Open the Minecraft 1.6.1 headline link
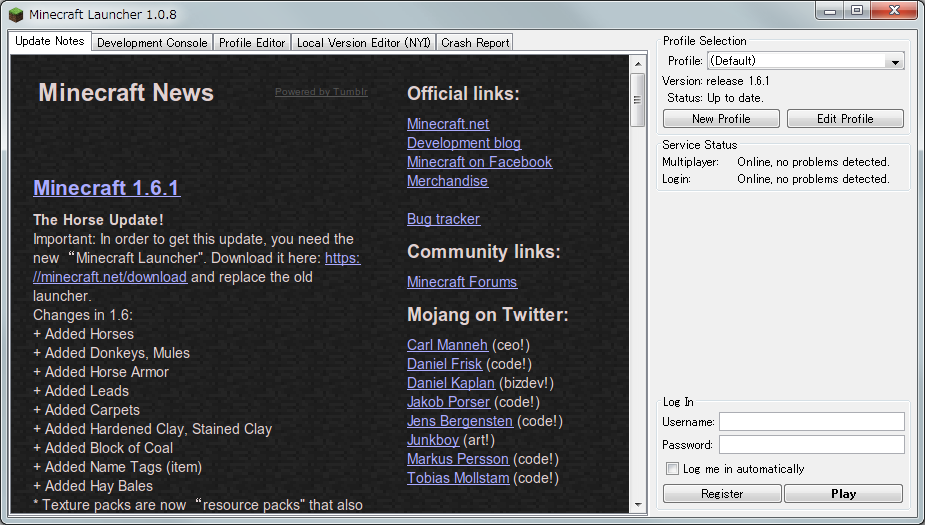Screen dimensions: 925x525 (107, 188)
